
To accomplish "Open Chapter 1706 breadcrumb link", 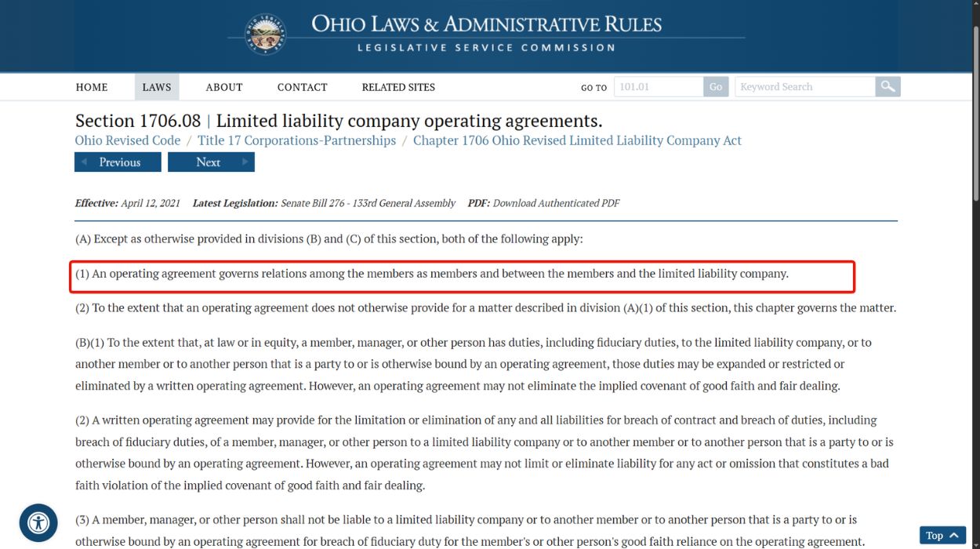I will pyautogui.click(x=577, y=141).
